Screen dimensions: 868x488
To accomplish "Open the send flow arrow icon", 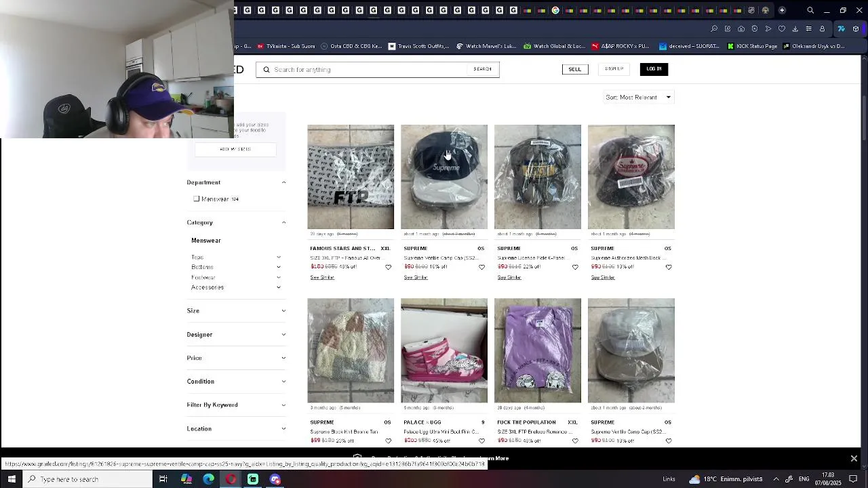I will coord(768,28).
